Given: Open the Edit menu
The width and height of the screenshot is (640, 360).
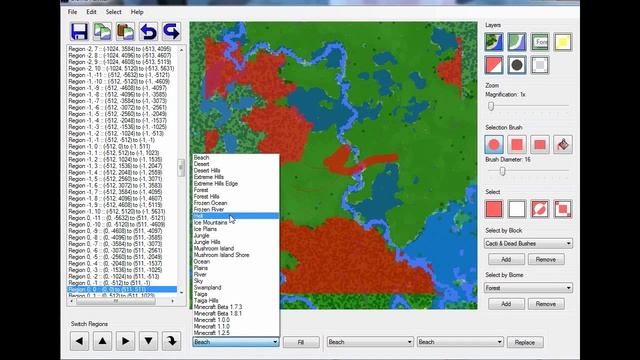Looking at the screenshot, I should pos(91,12).
